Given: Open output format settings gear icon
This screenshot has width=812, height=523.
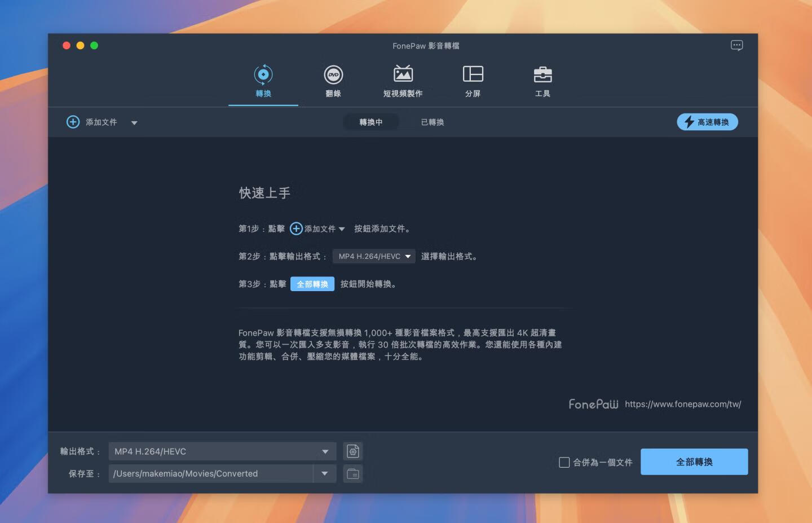Looking at the screenshot, I should (353, 451).
